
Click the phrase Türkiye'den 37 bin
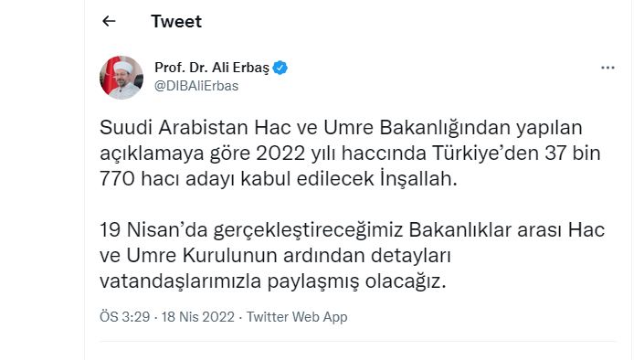[516, 153]
